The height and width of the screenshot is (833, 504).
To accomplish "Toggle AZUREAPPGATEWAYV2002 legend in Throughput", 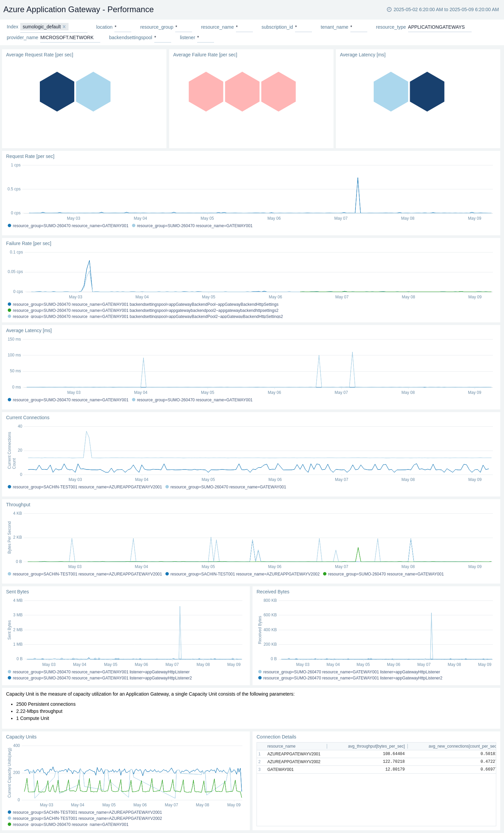I will tap(242, 574).
